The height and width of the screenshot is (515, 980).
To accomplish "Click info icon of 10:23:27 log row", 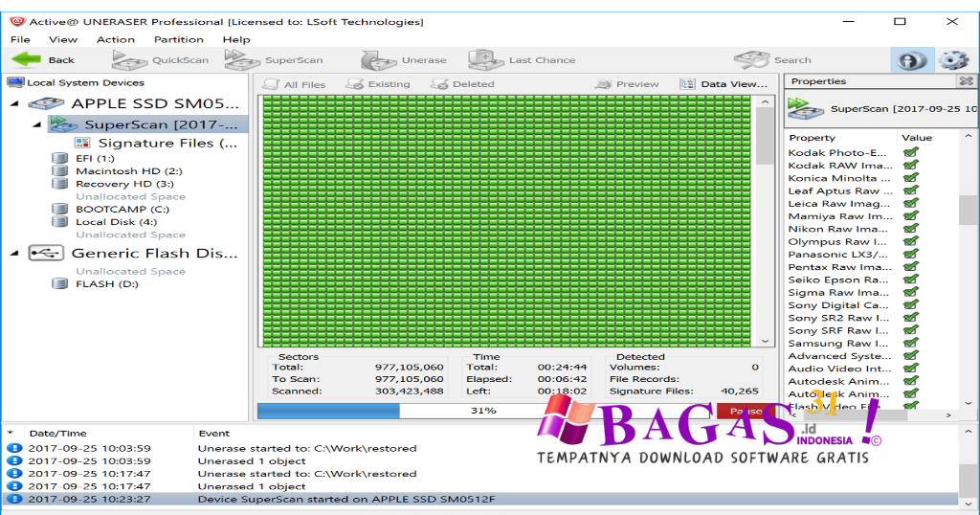I will [x=13, y=499].
